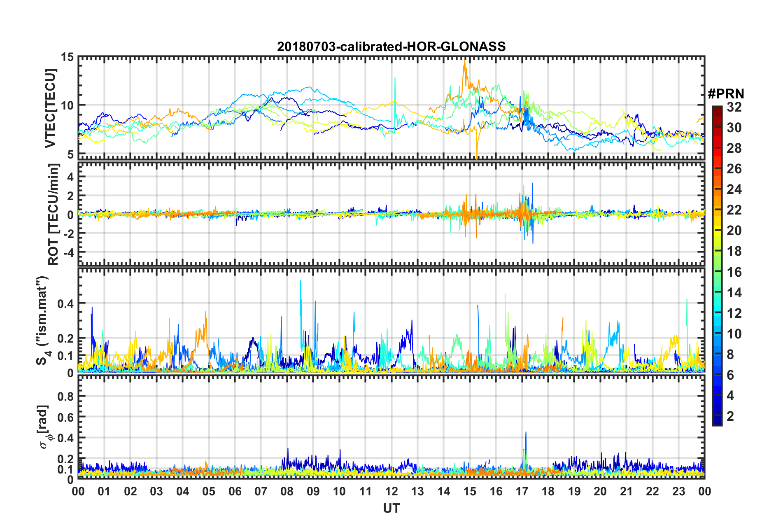
Task: Select the PRN colorbar tick label "14"
Action: 734,293
